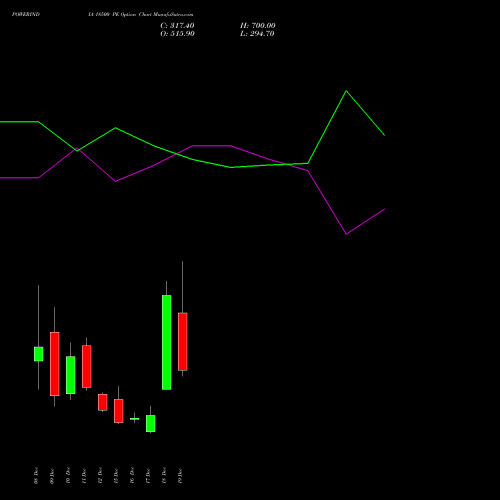
Task: Click the POWERIND symbol title
Action: pyautogui.click(x=26, y=14)
